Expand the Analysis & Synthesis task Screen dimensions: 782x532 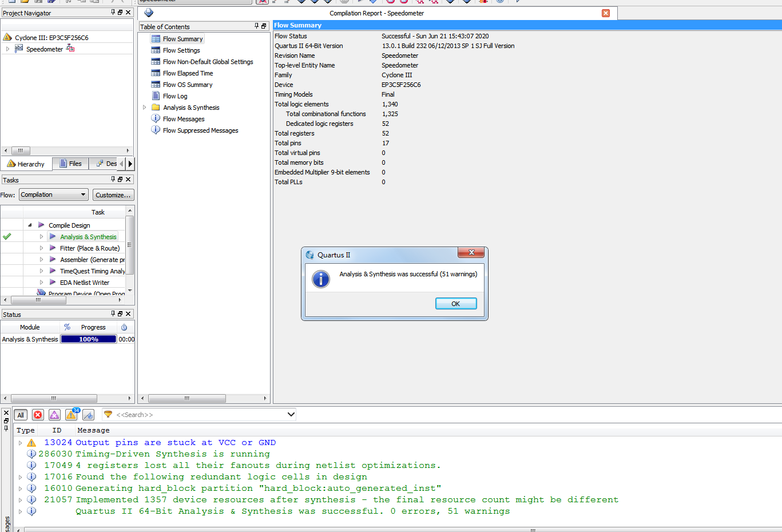41,237
